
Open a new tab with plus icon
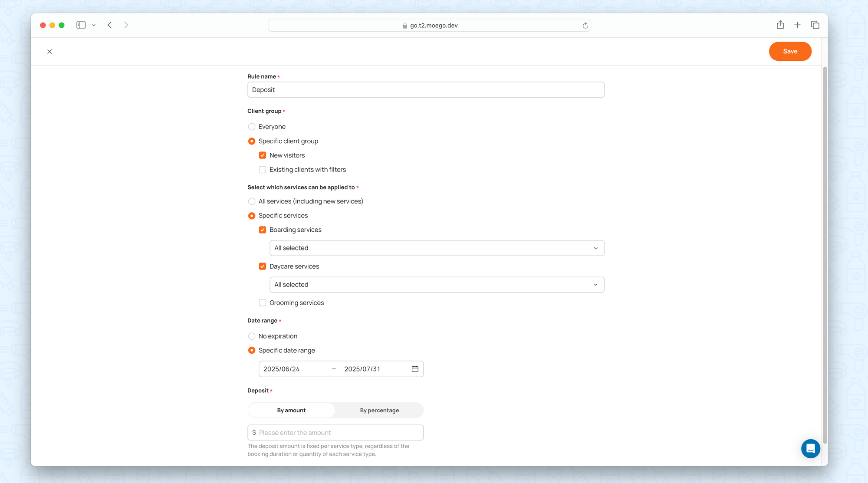[x=797, y=25]
